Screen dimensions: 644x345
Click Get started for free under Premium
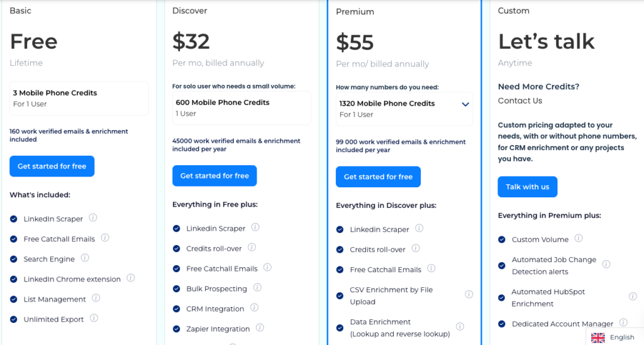[x=378, y=177]
